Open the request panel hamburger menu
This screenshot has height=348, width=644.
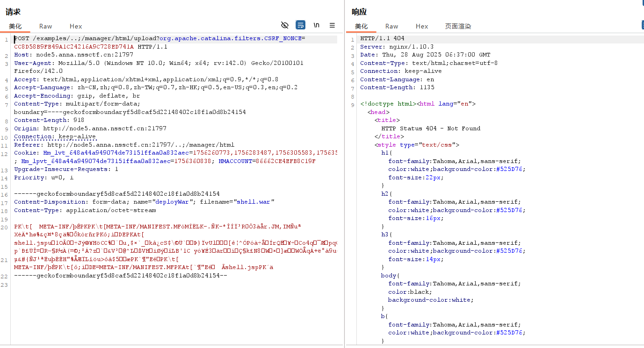(332, 25)
